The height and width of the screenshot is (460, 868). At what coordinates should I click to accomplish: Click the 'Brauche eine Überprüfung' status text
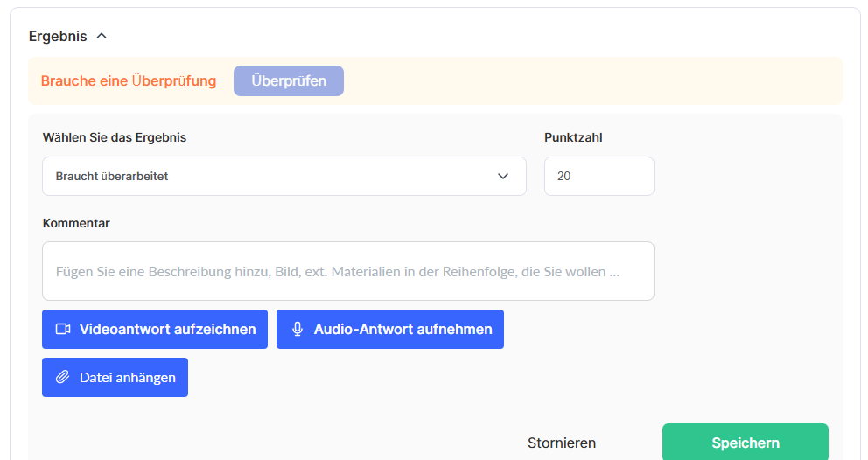(x=129, y=81)
